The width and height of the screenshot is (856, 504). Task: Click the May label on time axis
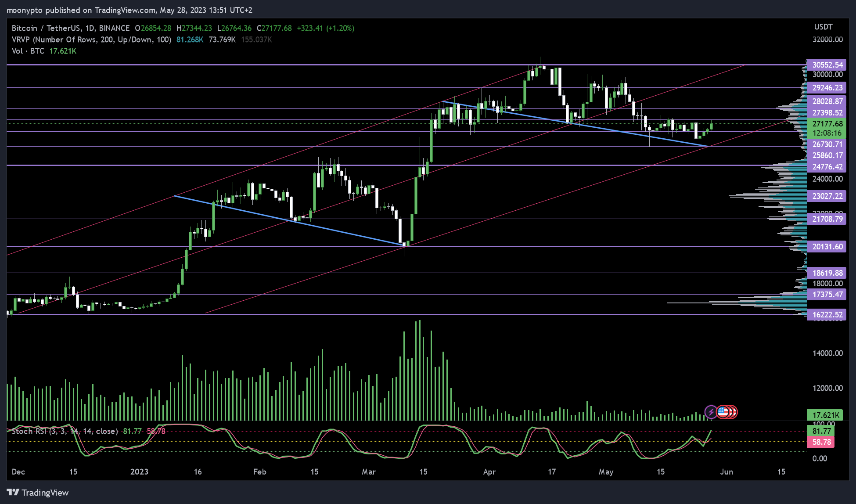(x=606, y=472)
